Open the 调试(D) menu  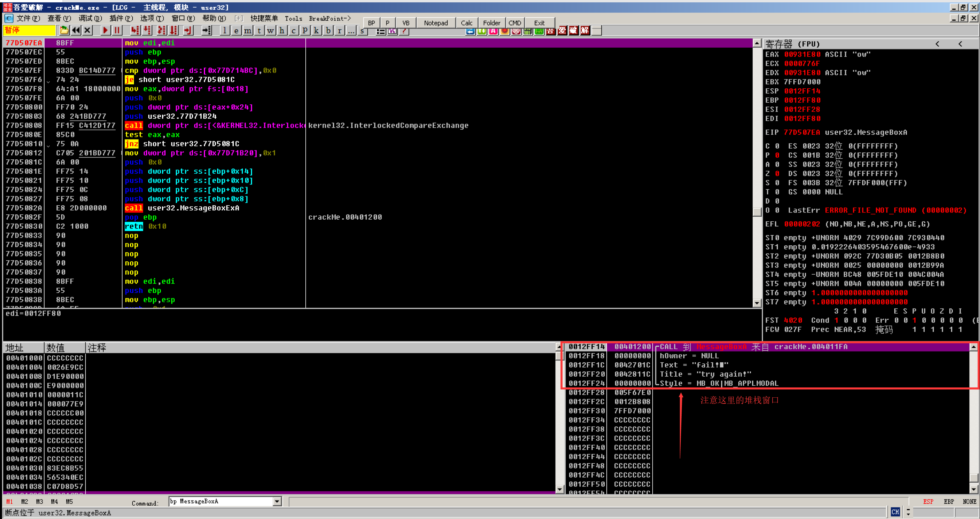[90, 18]
